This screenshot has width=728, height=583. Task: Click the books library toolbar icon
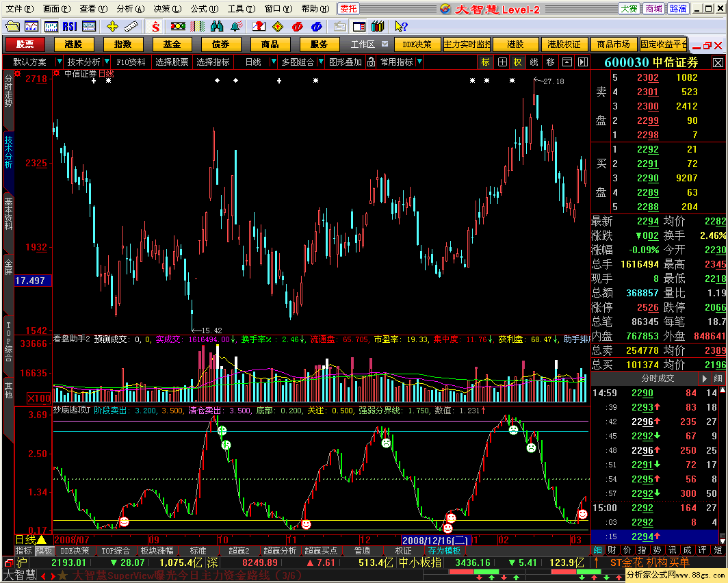(378, 27)
